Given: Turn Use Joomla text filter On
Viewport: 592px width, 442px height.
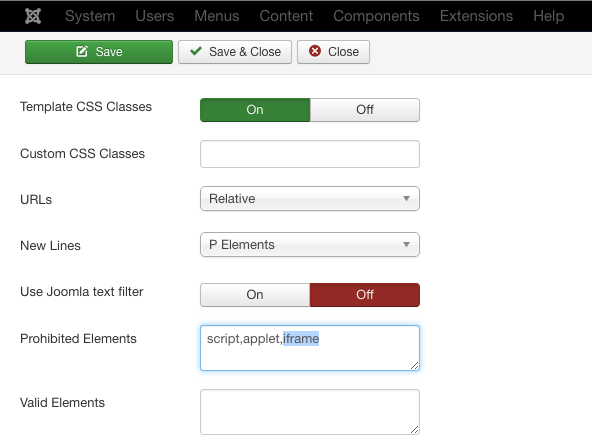Looking at the screenshot, I should [x=255, y=295].
